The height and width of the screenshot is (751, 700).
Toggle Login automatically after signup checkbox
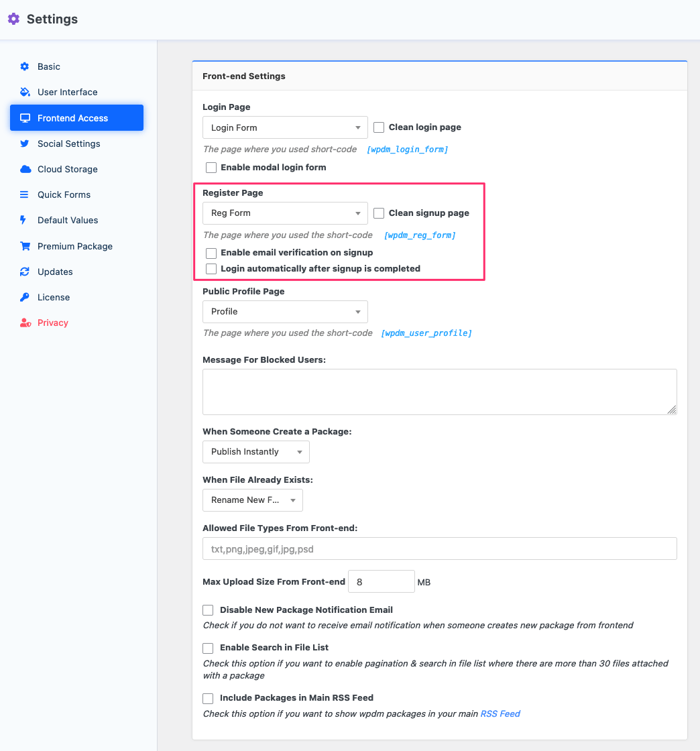pyautogui.click(x=211, y=269)
